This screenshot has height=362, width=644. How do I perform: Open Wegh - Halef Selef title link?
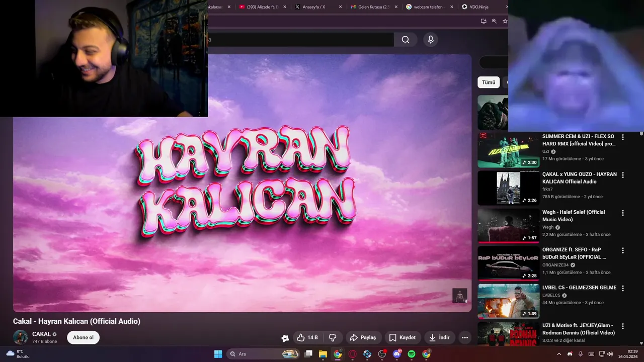click(x=574, y=216)
